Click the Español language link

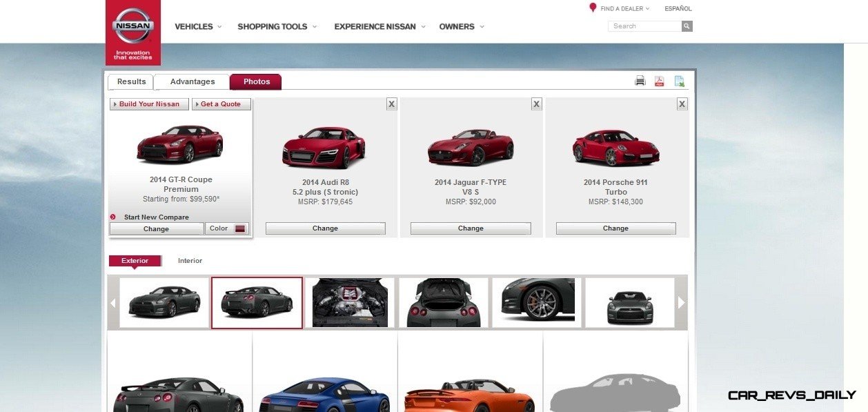tap(678, 9)
